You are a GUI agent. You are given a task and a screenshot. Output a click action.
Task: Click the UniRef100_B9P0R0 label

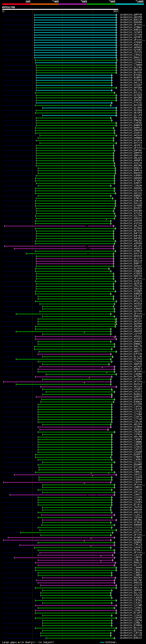pyautogui.click(x=131, y=151)
